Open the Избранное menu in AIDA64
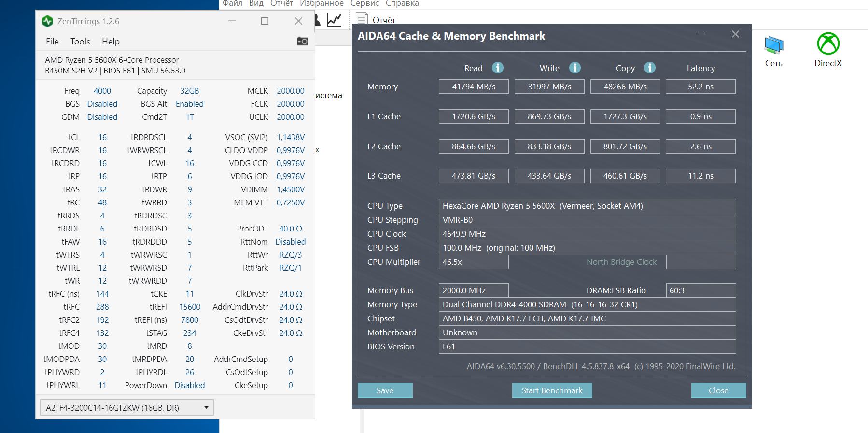Screen dimensions: 868x433 [x=322, y=3]
